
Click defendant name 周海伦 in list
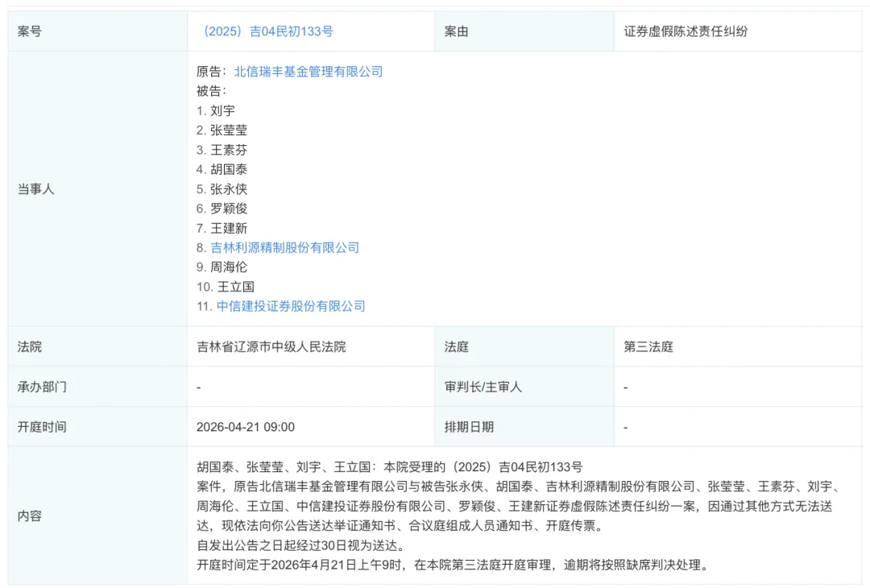click(229, 267)
